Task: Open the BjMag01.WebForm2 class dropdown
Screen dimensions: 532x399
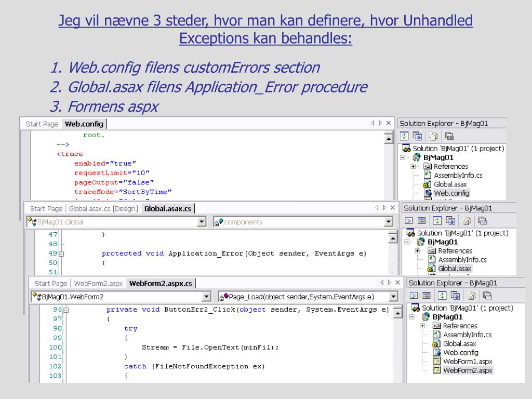Action: point(206,297)
